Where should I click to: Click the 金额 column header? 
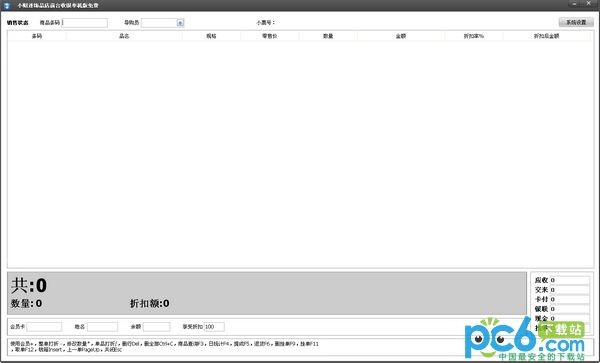click(x=401, y=36)
